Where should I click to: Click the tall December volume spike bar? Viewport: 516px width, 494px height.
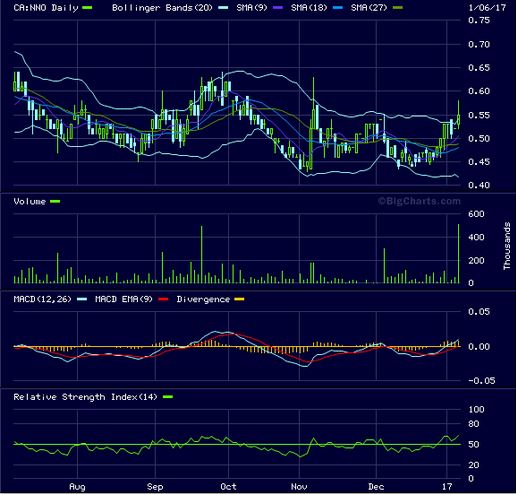point(384,266)
